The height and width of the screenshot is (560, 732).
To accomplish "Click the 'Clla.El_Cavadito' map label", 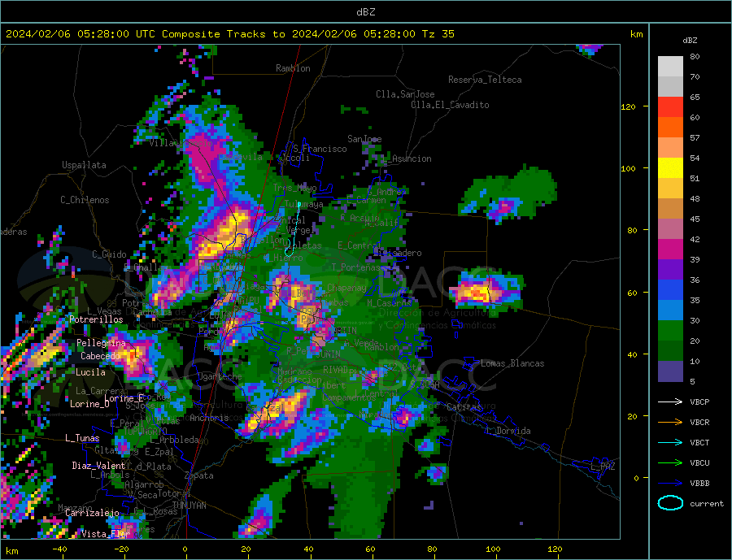I will pyautogui.click(x=450, y=105).
